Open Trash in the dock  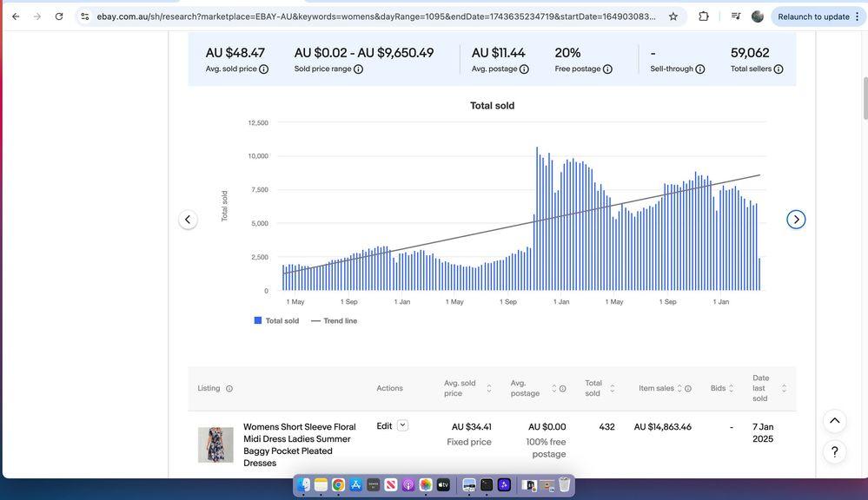(x=564, y=485)
